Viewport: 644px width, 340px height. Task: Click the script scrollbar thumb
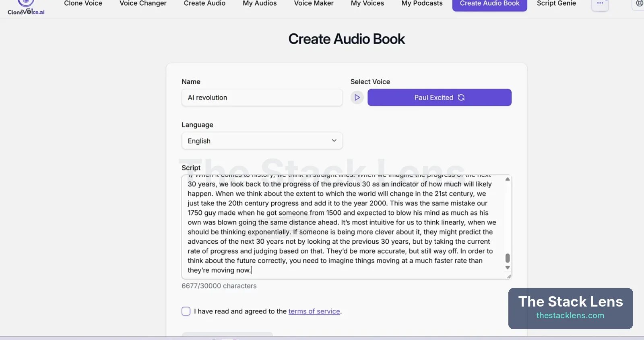pyautogui.click(x=508, y=258)
